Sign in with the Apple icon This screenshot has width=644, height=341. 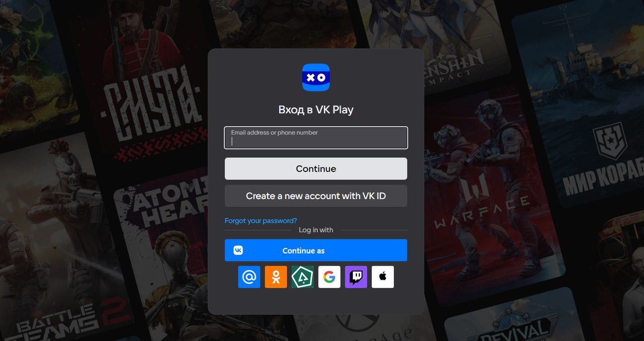382,277
